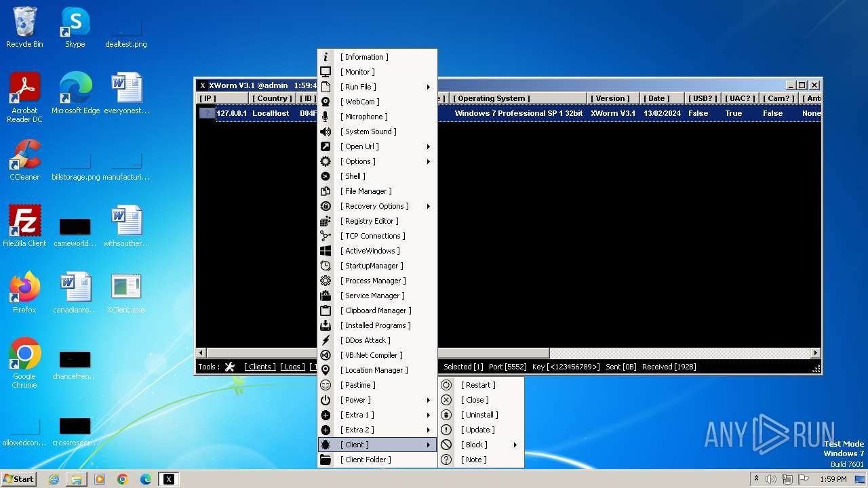This screenshot has width=868, height=488.
Task: Click the volume icon in the system tray
Action: 771,479
